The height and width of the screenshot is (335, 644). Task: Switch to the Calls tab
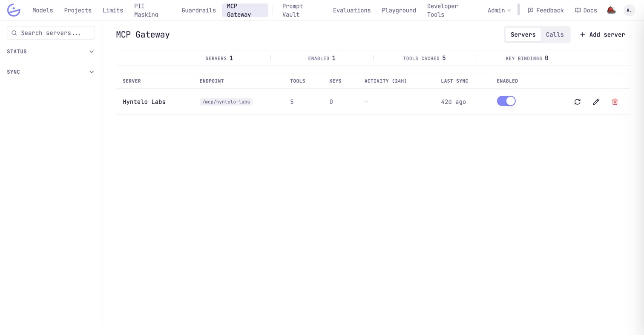[x=555, y=34]
